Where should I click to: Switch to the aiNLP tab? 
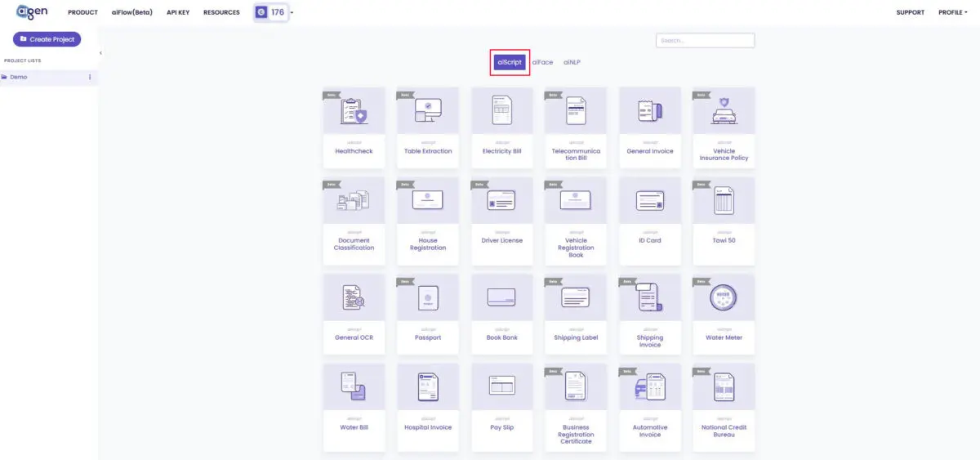[572, 62]
